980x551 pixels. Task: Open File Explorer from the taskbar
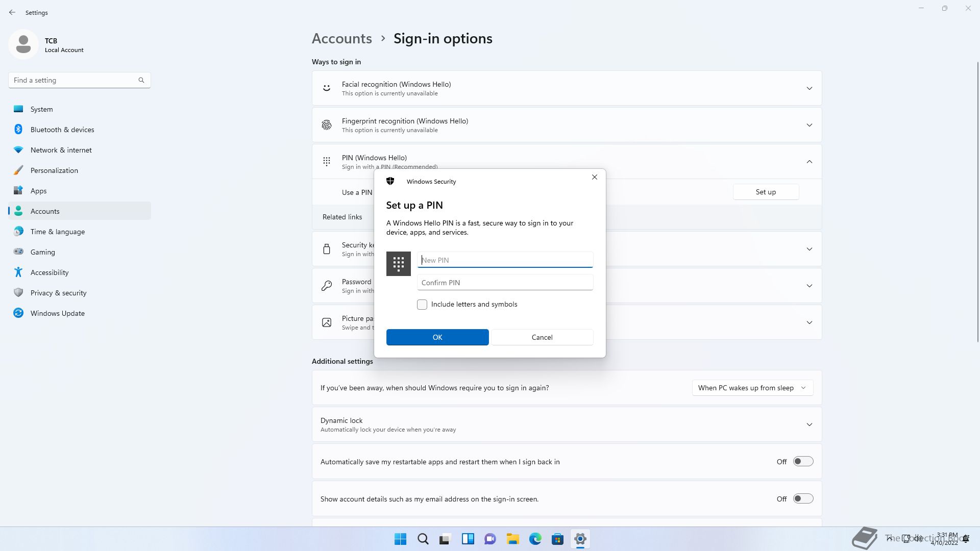(x=513, y=539)
